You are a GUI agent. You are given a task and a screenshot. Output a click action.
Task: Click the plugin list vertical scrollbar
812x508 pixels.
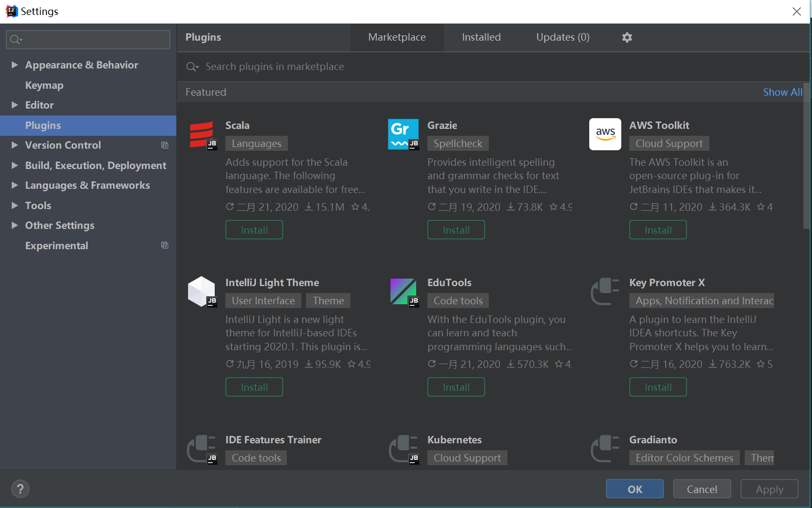[807, 156]
